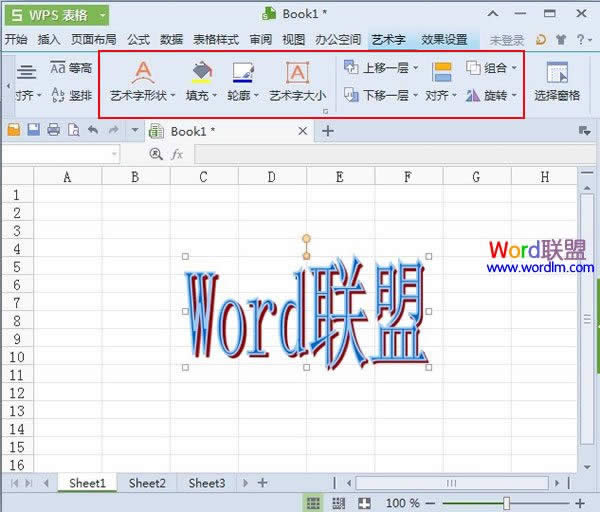Open the 艺术字形状 shape tool
The image size is (600, 512).
point(143,81)
